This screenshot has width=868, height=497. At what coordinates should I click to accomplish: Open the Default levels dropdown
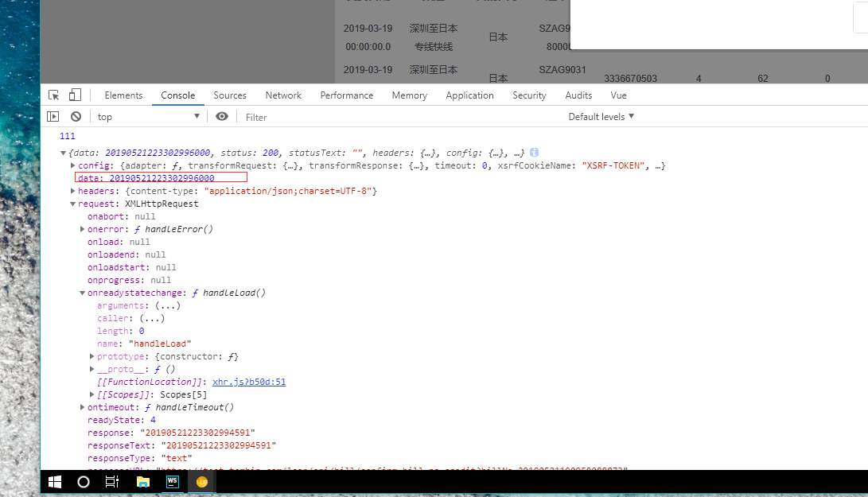[601, 116]
